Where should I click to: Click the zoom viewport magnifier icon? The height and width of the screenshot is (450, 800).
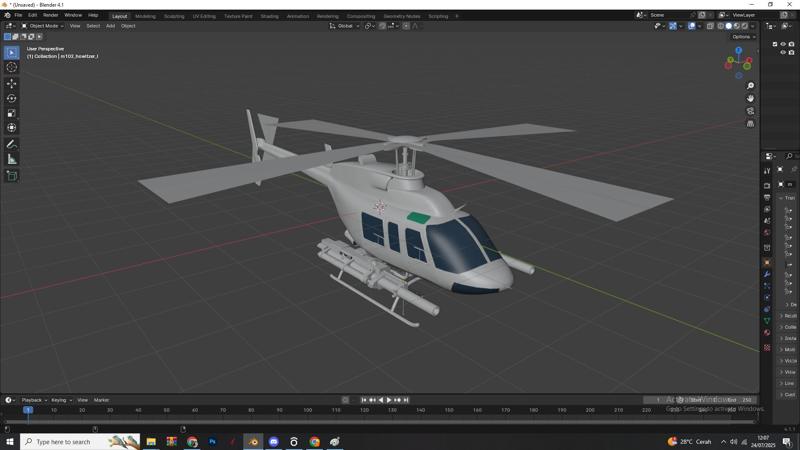(750, 86)
